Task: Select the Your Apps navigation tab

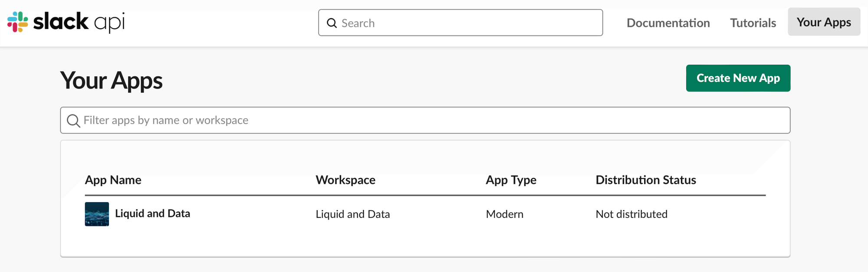Action: click(x=824, y=22)
